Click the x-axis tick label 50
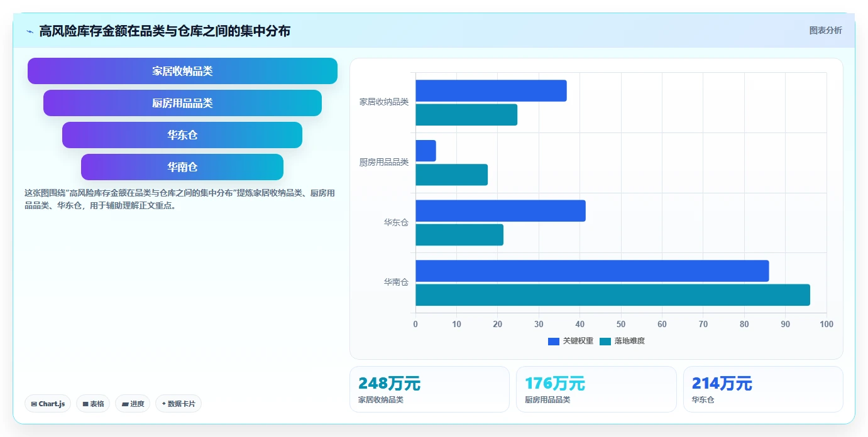868x437 pixels. pos(621,324)
